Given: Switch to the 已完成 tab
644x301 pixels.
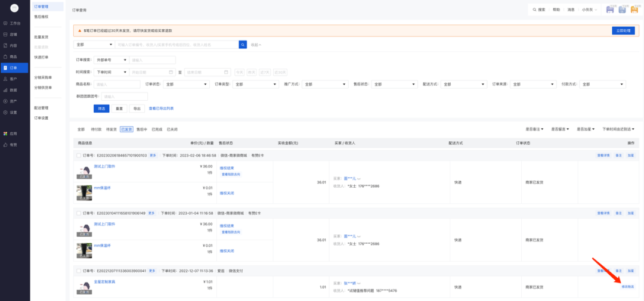Looking at the screenshot, I should (157, 129).
